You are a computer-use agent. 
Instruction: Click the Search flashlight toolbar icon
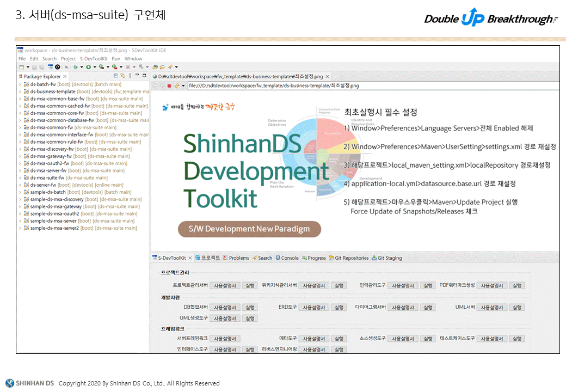click(x=170, y=67)
